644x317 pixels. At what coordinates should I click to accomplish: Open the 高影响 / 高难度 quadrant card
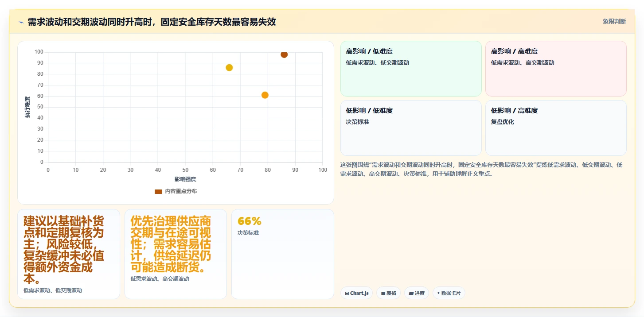point(556,69)
